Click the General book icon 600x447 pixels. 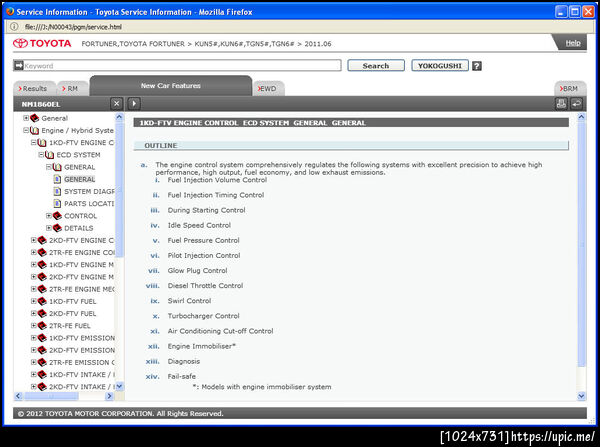tap(34, 118)
